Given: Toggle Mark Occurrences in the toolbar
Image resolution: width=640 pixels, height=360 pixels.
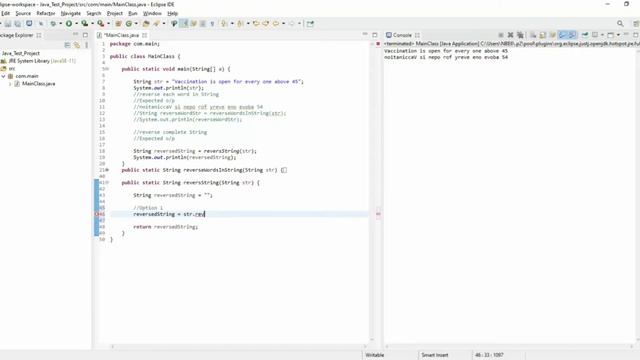Looking at the screenshot, I should point(184,24).
